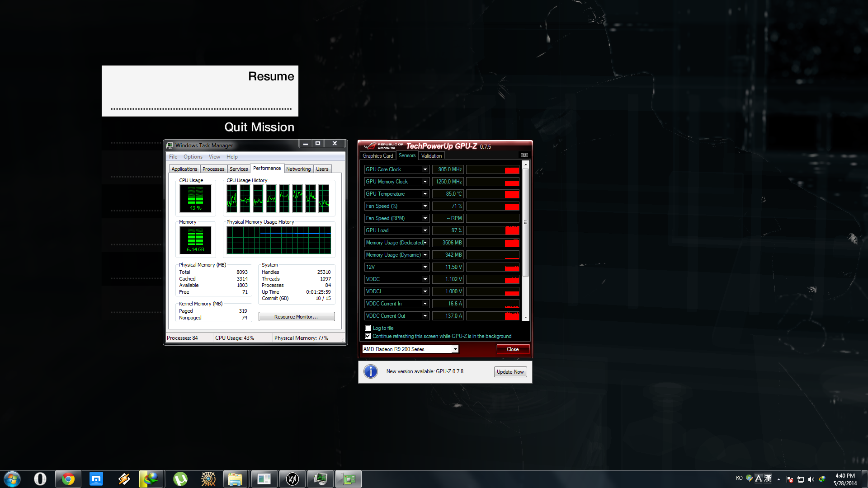Viewport: 868px width, 488px height.
Task: Open Winamp taskbar icon
Action: click(124, 479)
